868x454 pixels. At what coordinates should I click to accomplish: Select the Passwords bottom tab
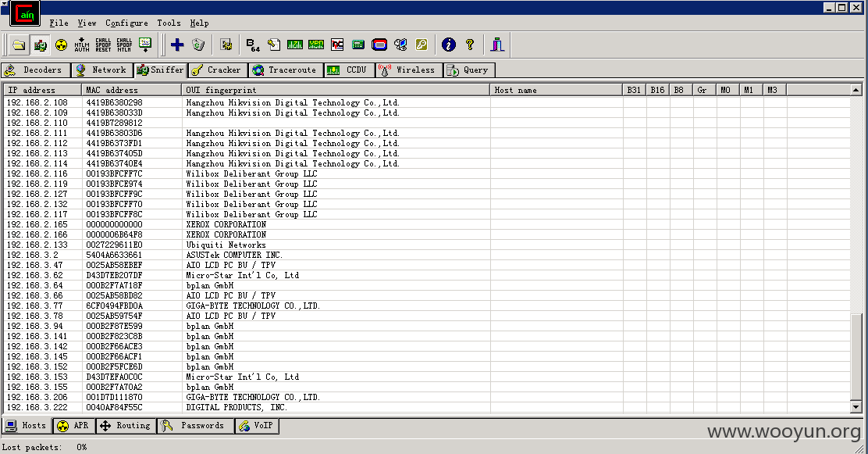tap(195, 426)
